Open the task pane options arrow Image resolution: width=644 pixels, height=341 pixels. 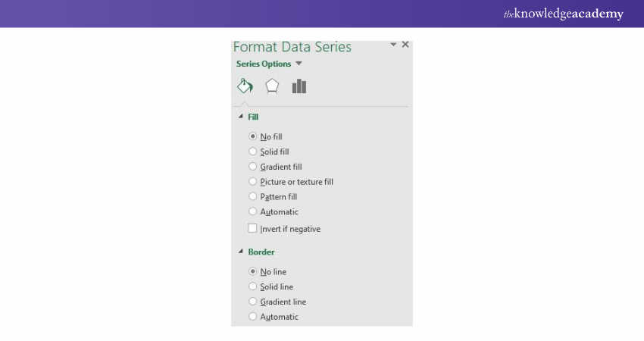click(x=393, y=45)
